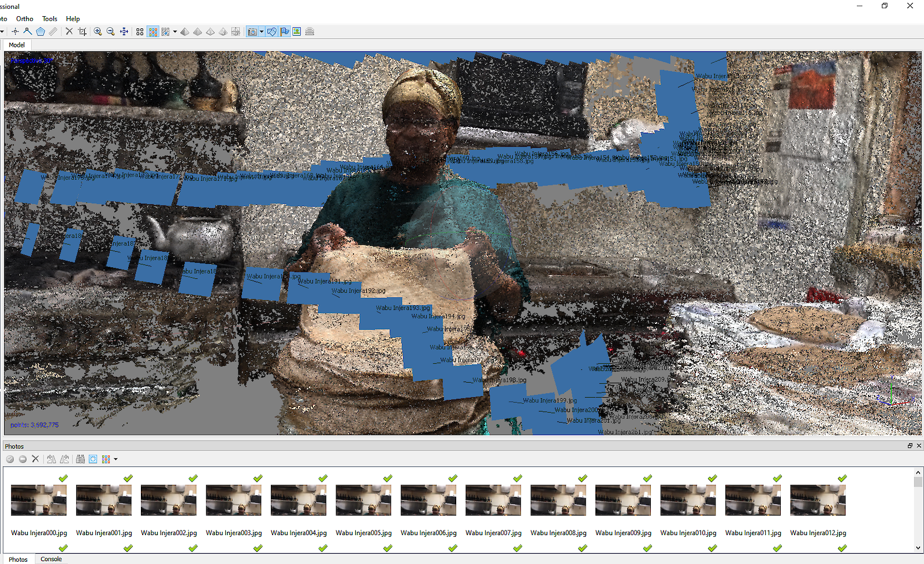Viewport: 924px width, 564px height.
Task: Click the Zoom In magnifier icon
Action: coord(98,32)
